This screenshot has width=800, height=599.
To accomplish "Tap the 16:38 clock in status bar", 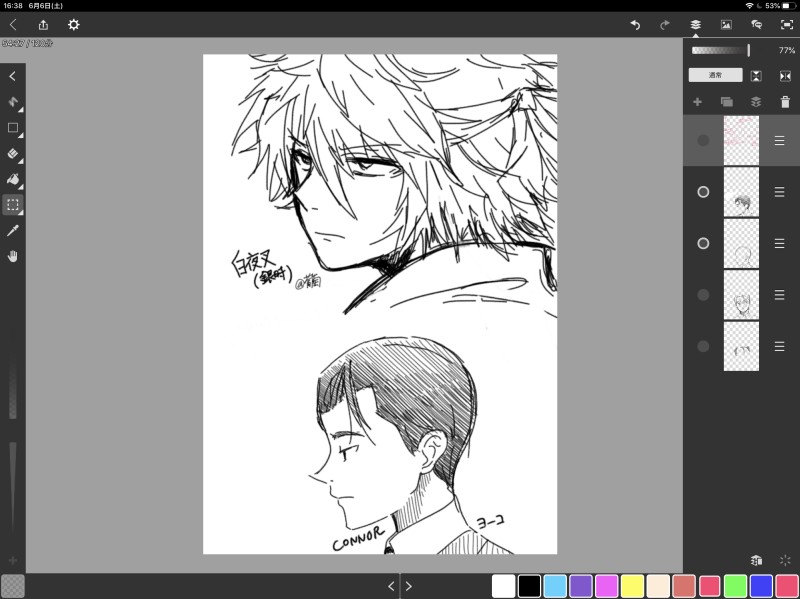I will click(13, 6).
